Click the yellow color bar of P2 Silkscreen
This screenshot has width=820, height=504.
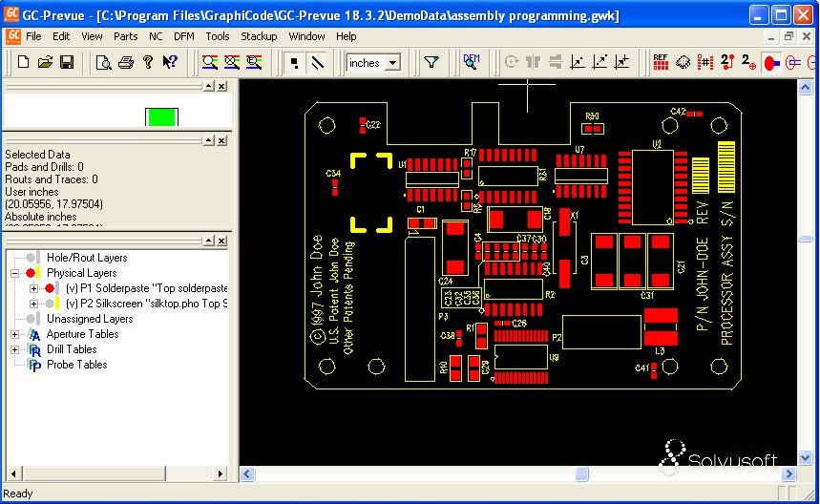pyautogui.click(x=57, y=304)
